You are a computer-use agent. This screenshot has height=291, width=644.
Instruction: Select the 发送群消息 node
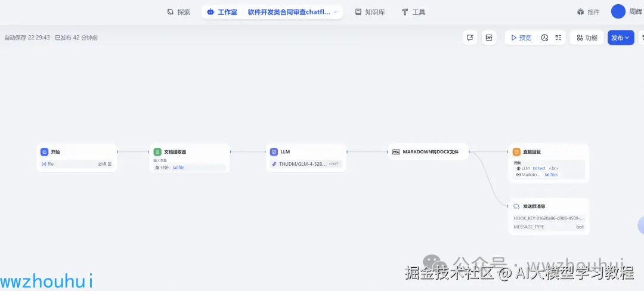[549, 216]
